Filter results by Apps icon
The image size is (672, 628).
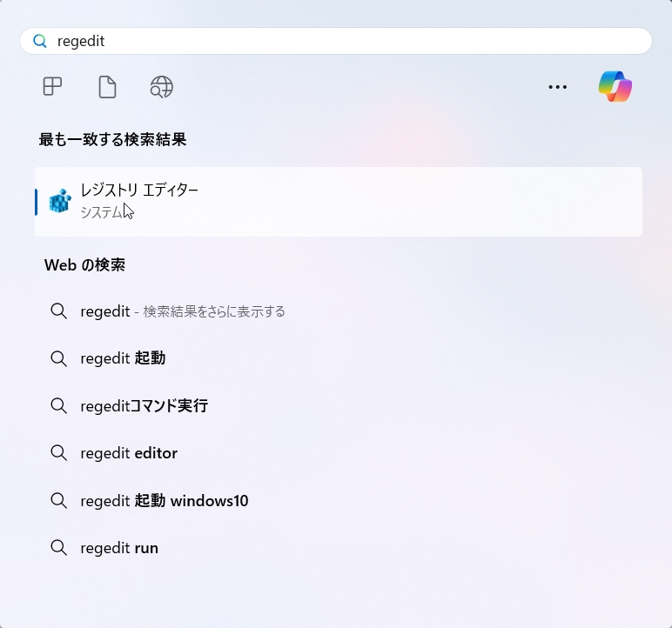pyautogui.click(x=53, y=86)
